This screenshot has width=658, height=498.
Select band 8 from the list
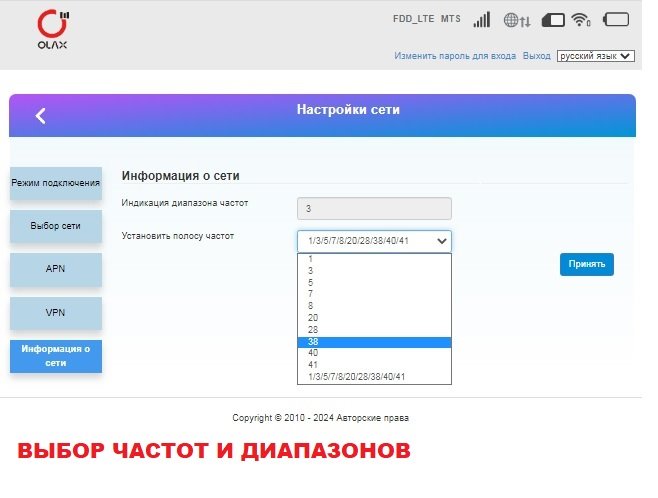click(x=374, y=306)
